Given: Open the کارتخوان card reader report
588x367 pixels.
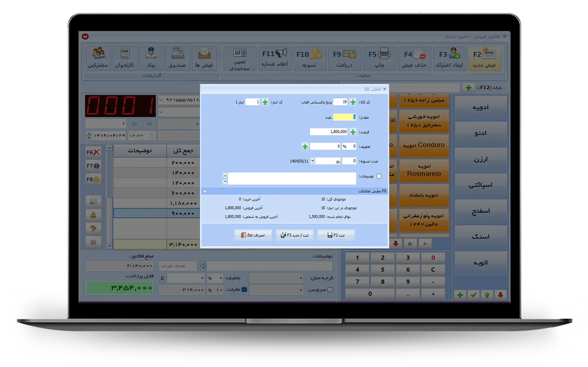Looking at the screenshot, I should click(125, 58).
